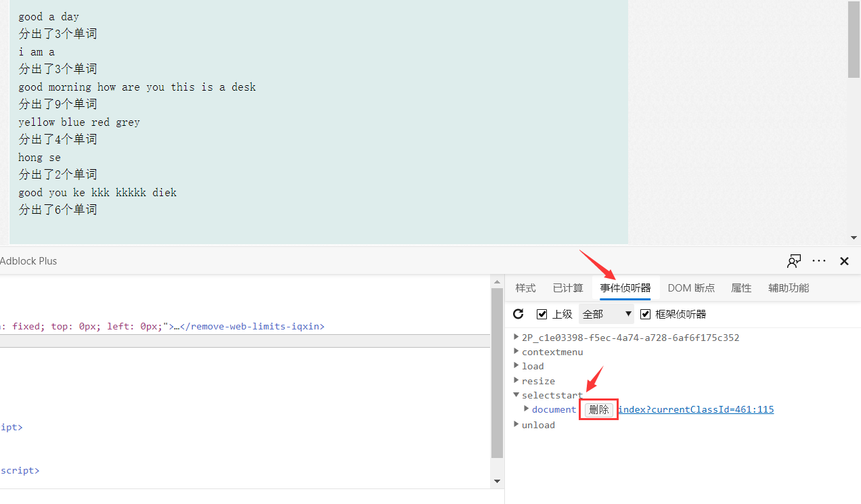Viewport: 861px width, 504px height.
Task: Click the text '分出了4个单词'
Action: click(x=58, y=139)
